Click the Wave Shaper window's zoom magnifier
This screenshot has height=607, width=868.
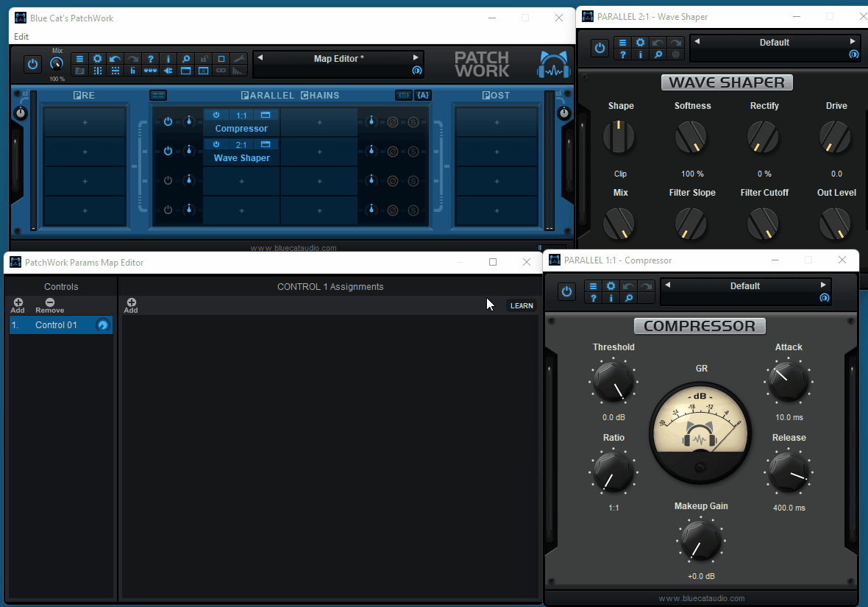658,54
